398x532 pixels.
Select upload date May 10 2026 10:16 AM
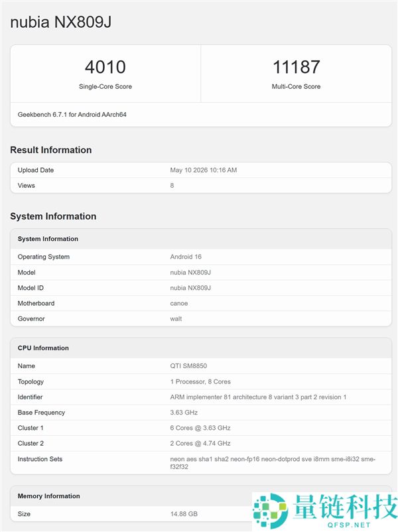(204, 170)
